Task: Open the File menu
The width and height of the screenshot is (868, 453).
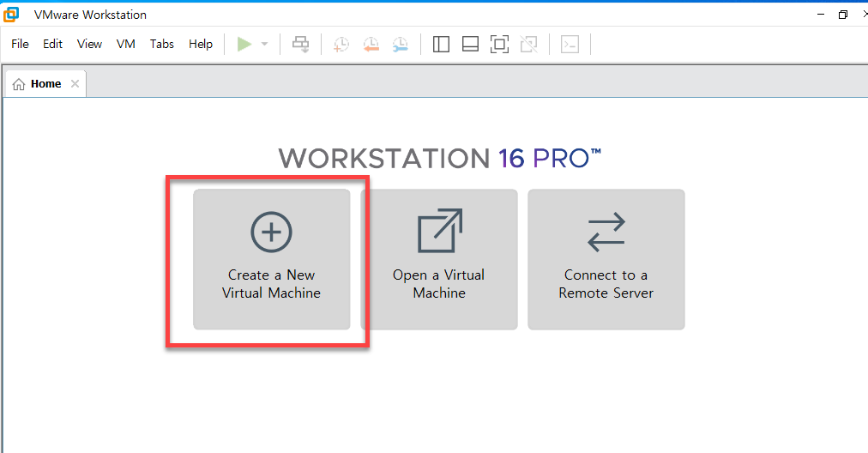Action: click(x=20, y=44)
